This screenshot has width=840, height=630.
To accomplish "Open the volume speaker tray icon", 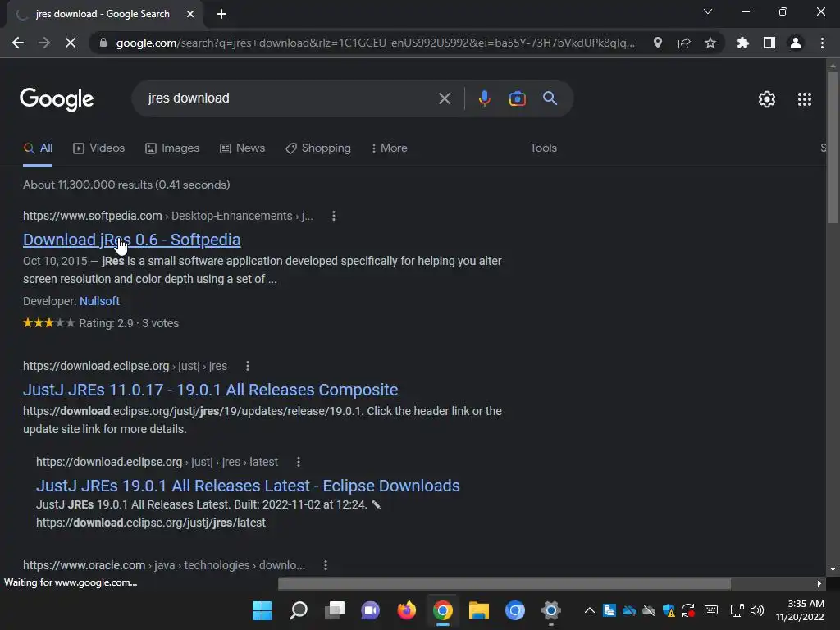I will (757, 610).
